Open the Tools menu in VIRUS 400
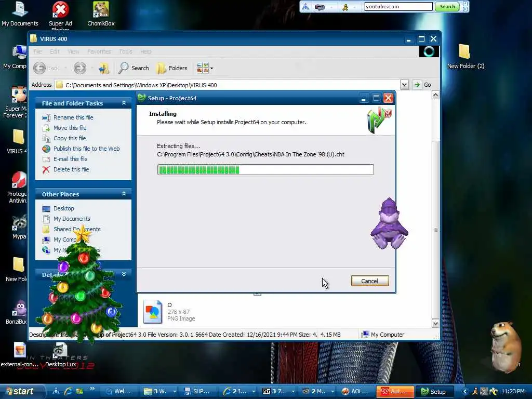The height and width of the screenshot is (399, 532). click(126, 51)
